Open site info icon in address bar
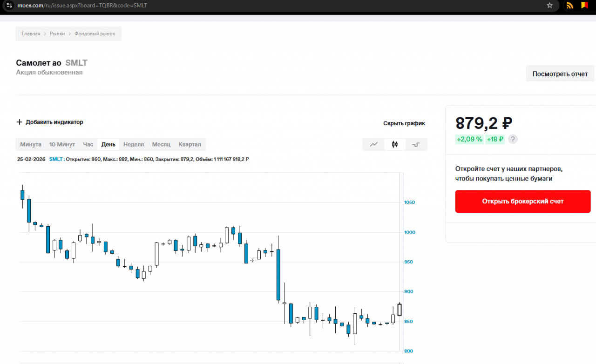The height and width of the screenshot is (364, 596). pos(9,6)
